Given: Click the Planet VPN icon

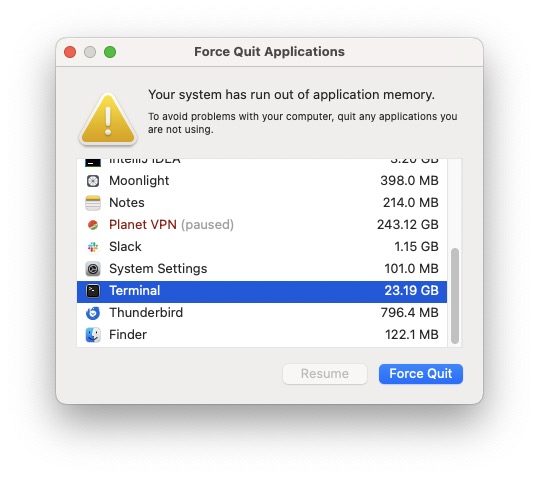Looking at the screenshot, I should coord(93,225).
